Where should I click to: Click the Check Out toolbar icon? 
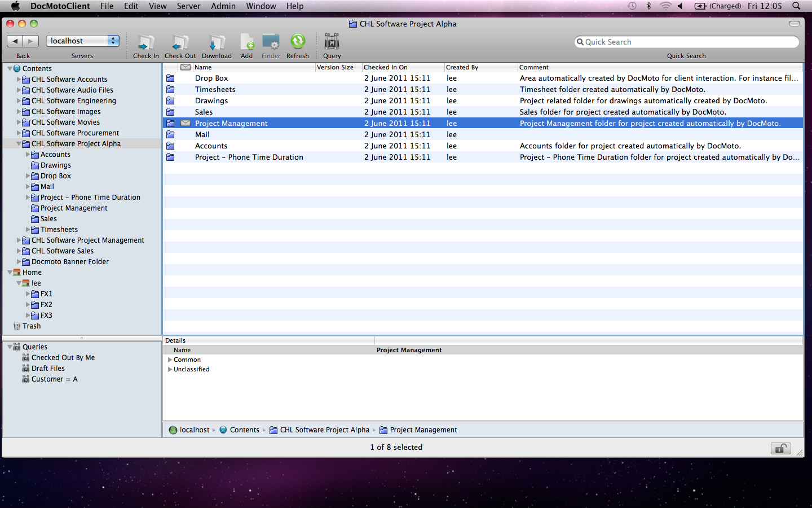[x=180, y=42]
